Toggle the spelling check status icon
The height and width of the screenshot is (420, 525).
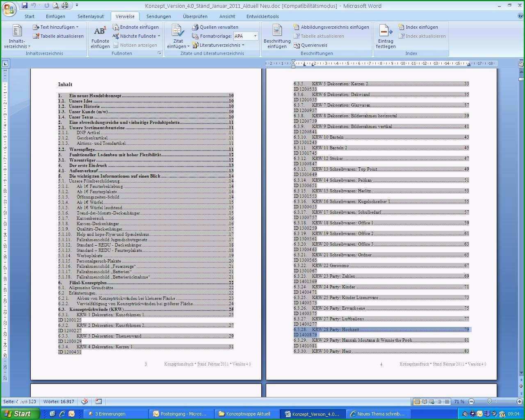(84, 402)
